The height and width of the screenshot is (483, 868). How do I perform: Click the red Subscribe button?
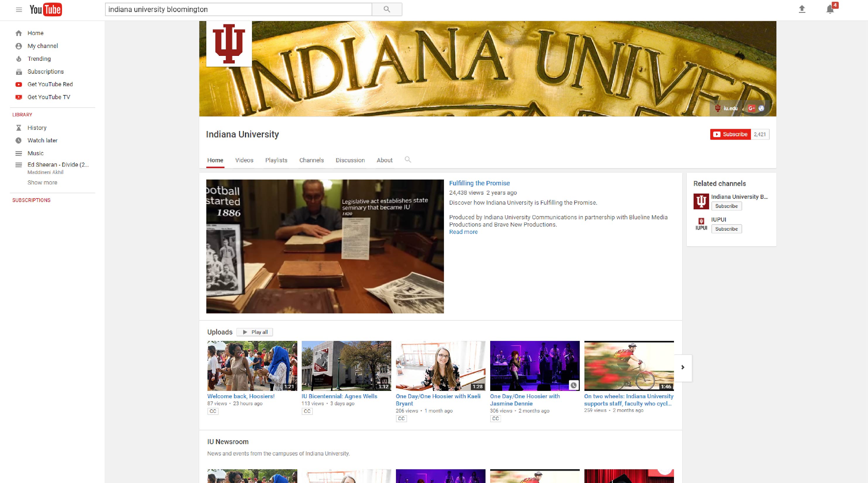point(730,134)
